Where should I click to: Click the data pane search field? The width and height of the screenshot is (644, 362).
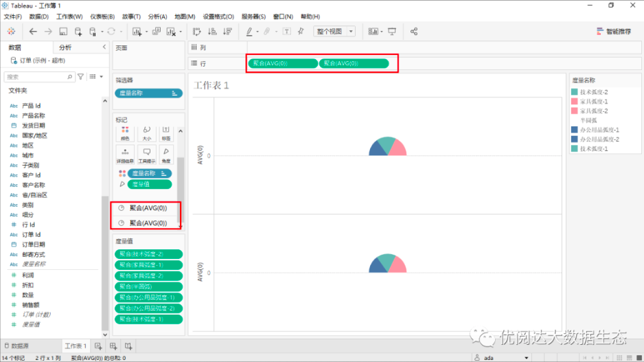(x=38, y=77)
